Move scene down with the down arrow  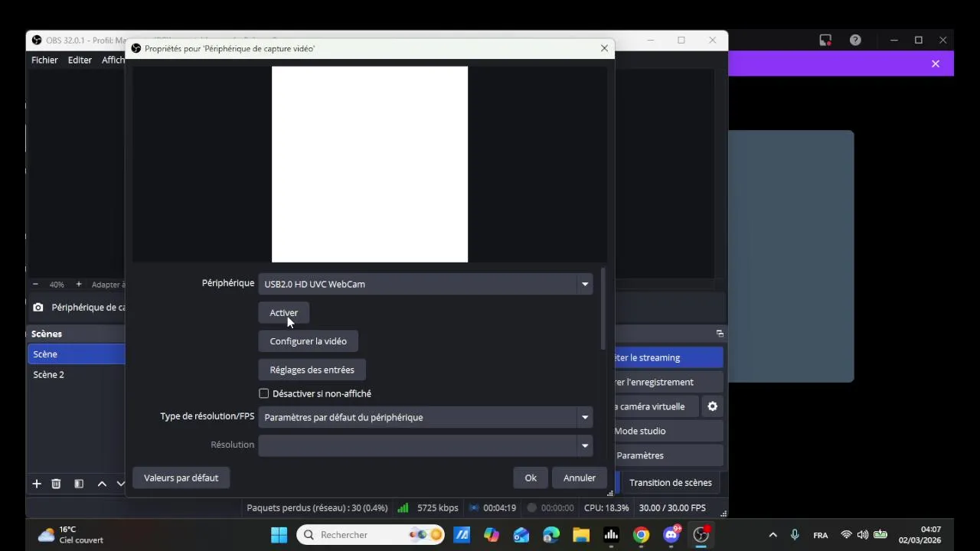tap(120, 484)
